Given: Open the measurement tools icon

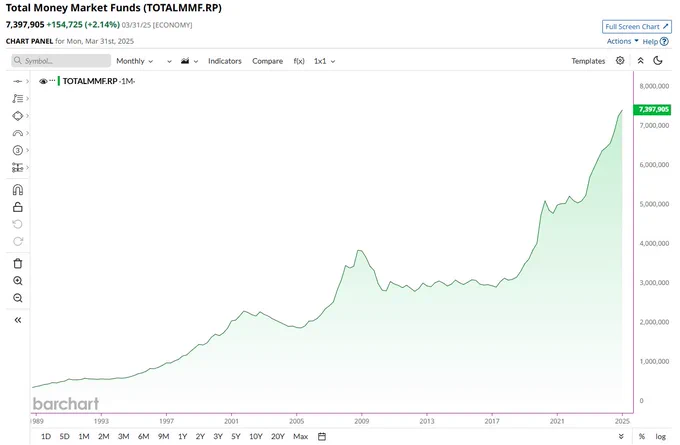Looking at the screenshot, I should coord(17,167).
